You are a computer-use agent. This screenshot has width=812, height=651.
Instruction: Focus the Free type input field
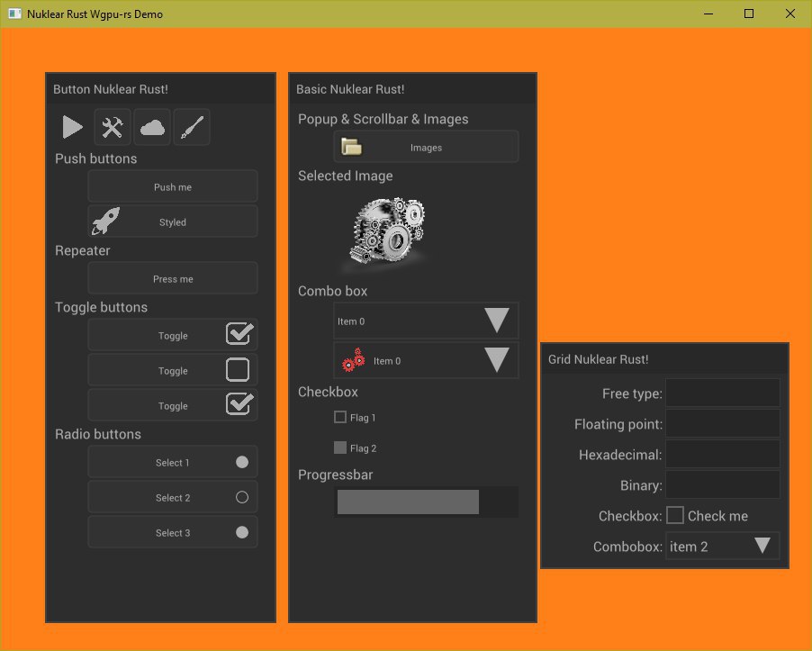coord(722,393)
